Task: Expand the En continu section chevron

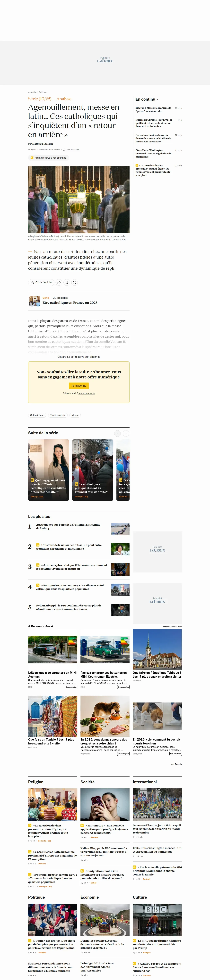Action: [157, 100]
